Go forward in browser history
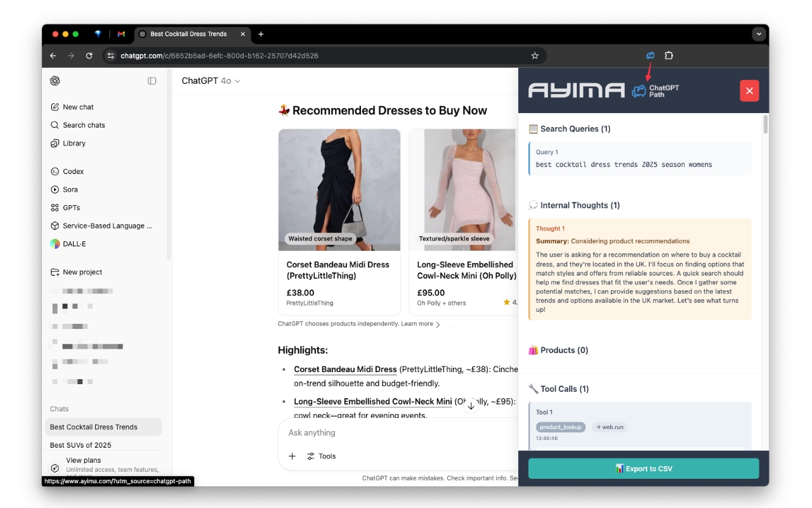 [71, 56]
